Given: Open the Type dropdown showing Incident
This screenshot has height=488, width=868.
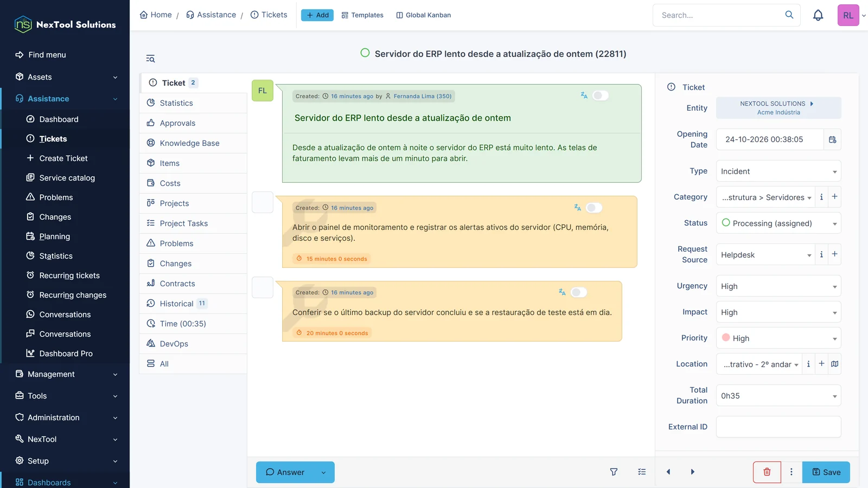Looking at the screenshot, I should [778, 171].
